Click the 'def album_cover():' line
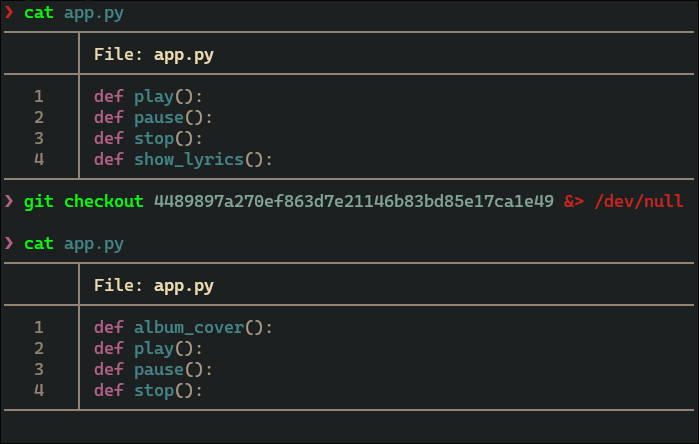 point(183,328)
